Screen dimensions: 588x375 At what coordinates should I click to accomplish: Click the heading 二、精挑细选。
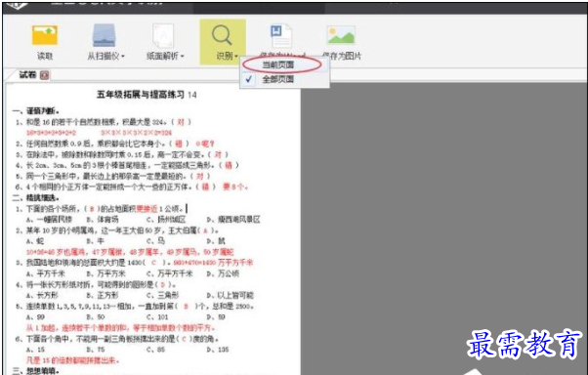35,197
